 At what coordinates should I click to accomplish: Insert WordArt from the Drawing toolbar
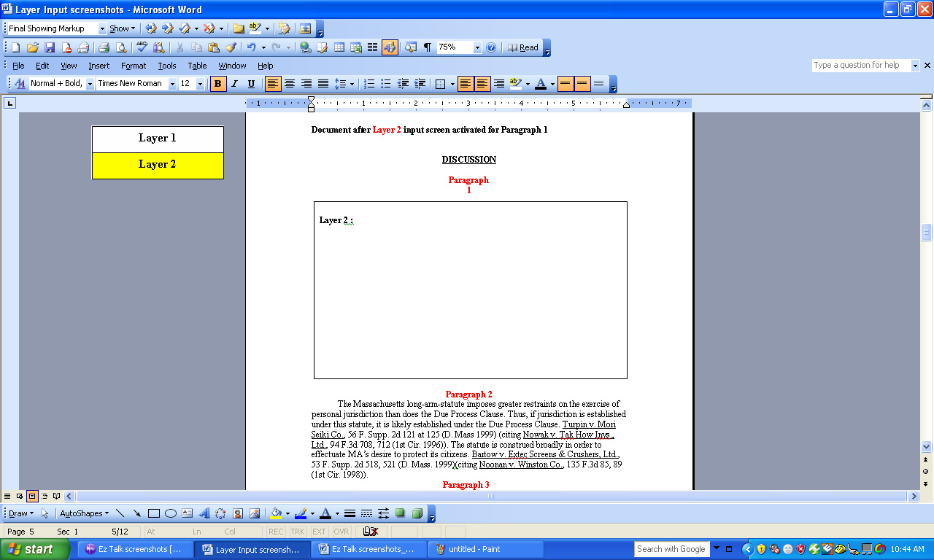[x=204, y=513]
